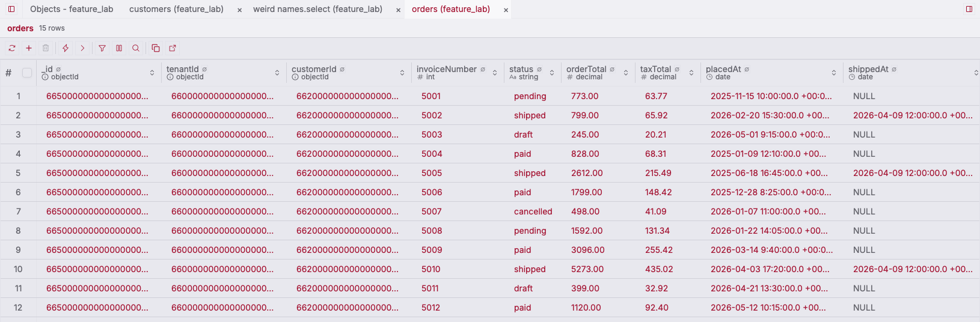This screenshot has height=322, width=980.
Task: Click the invoiceNumber column header
Action: click(x=457, y=73)
